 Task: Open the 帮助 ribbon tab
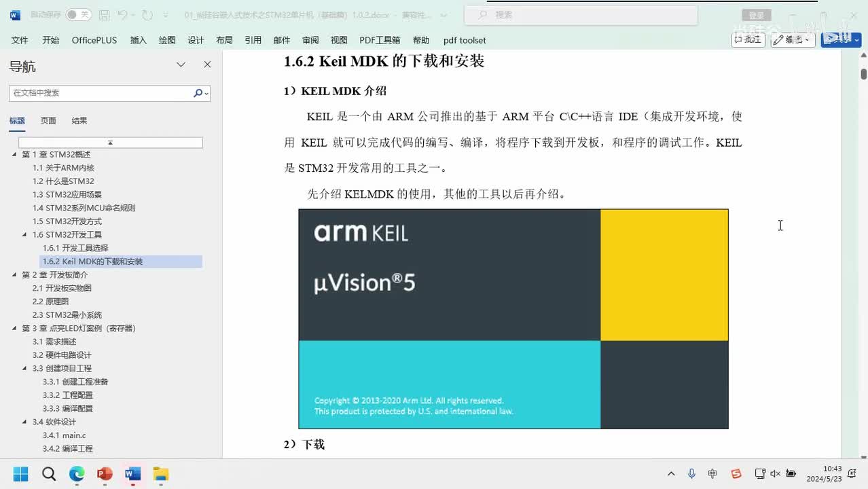tap(421, 40)
